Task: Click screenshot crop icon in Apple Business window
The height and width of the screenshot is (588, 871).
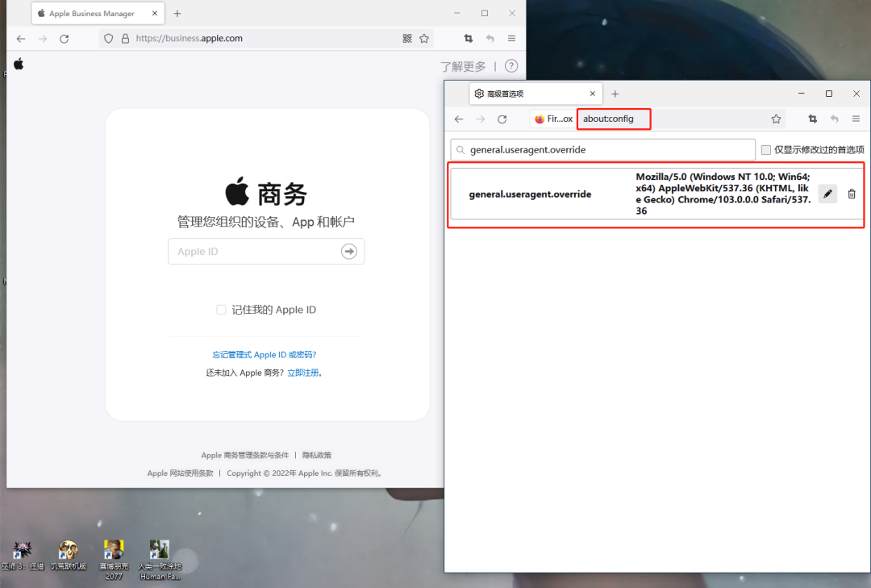Action: coord(469,39)
